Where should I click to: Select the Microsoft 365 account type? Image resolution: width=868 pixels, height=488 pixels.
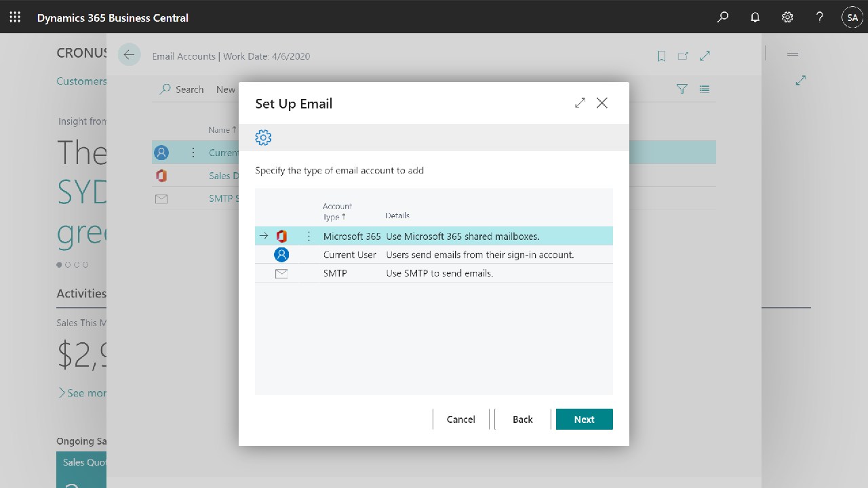(x=352, y=237)
